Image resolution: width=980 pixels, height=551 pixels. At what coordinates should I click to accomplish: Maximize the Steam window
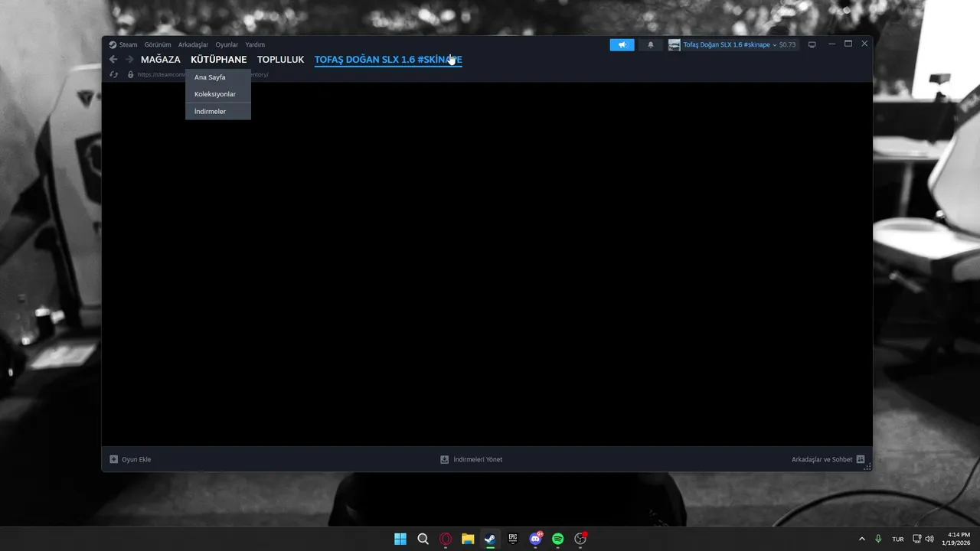pos(848,44)
